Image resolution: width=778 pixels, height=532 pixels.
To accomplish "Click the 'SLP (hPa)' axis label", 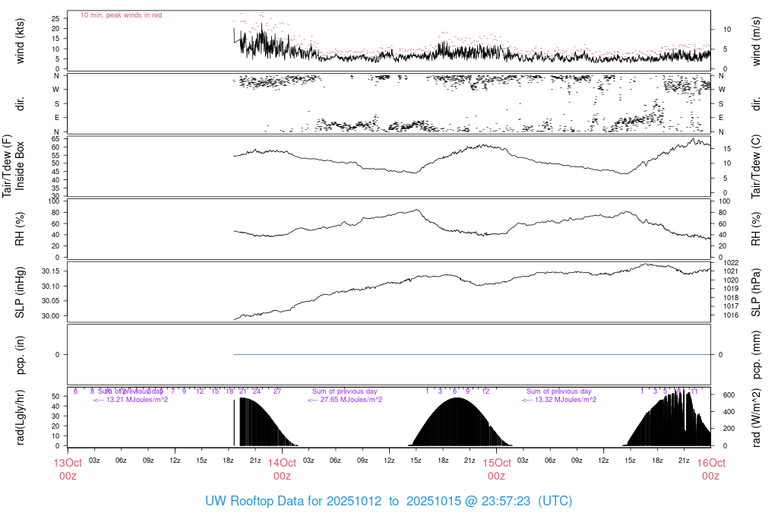I will point(757,292).
